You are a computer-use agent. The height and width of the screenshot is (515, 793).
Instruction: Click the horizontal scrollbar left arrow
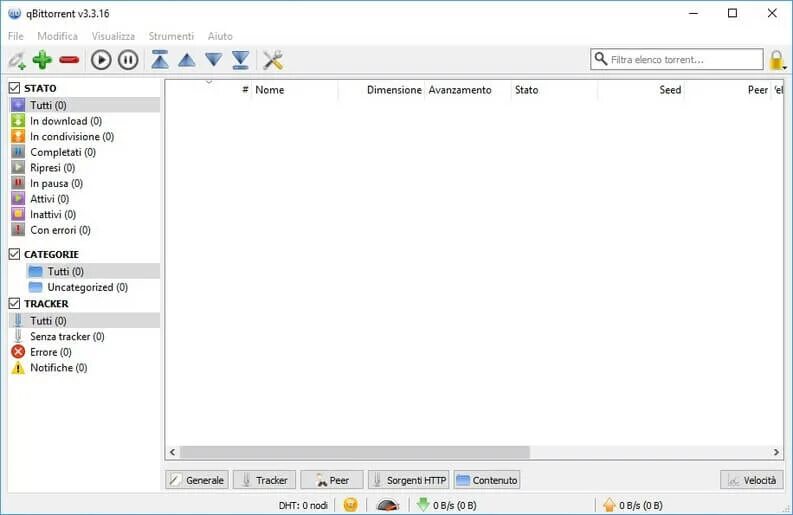tap(172, 452)
